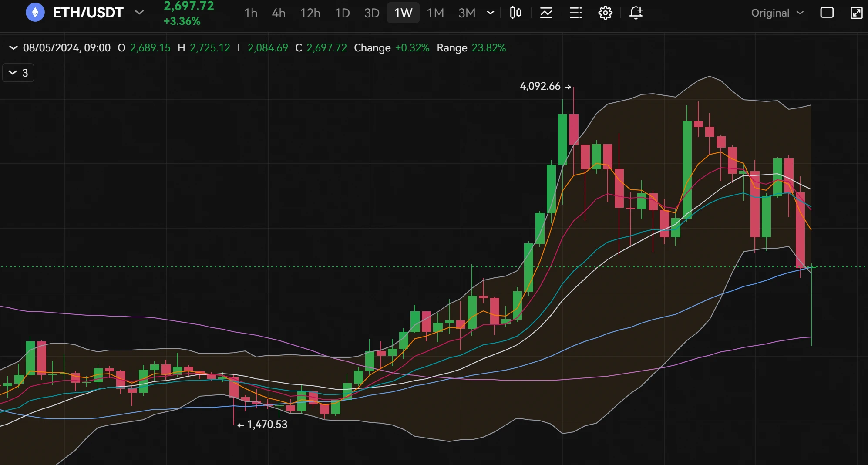Expand the 3 indicators collapsed list
The height and width of the screenshot is (465, 868).
[x=18, y=73]
